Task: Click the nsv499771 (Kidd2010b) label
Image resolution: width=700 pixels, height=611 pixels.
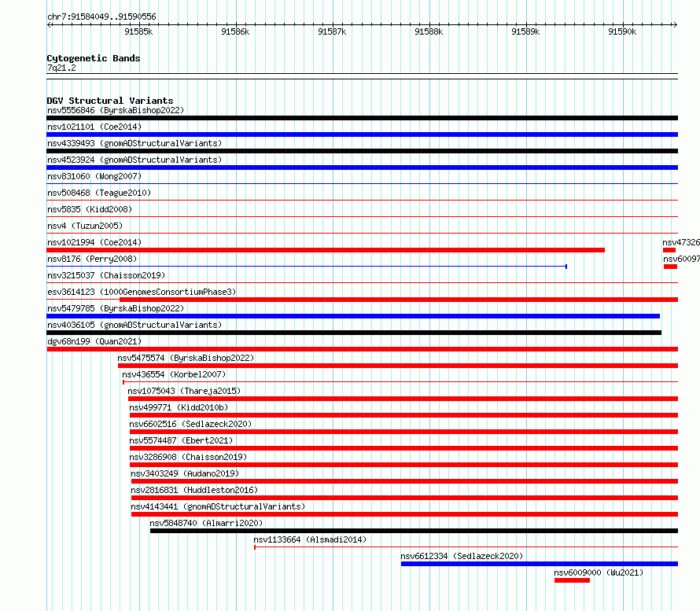Action: coord(179,407)
